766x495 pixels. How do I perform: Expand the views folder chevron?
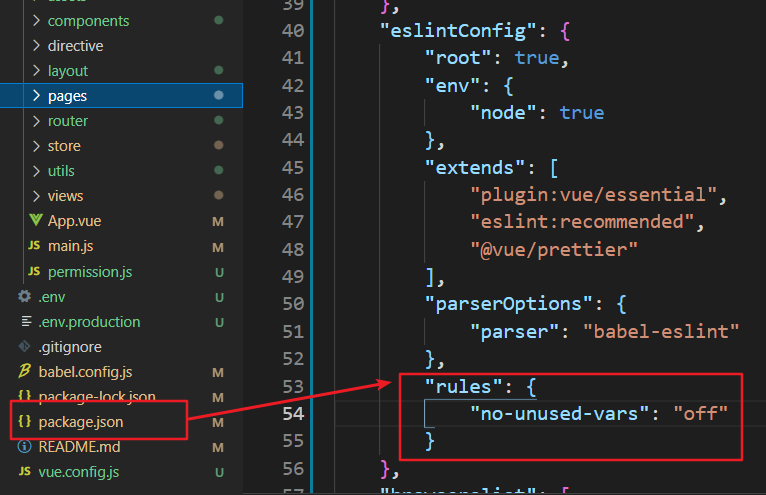click(36, 196)
